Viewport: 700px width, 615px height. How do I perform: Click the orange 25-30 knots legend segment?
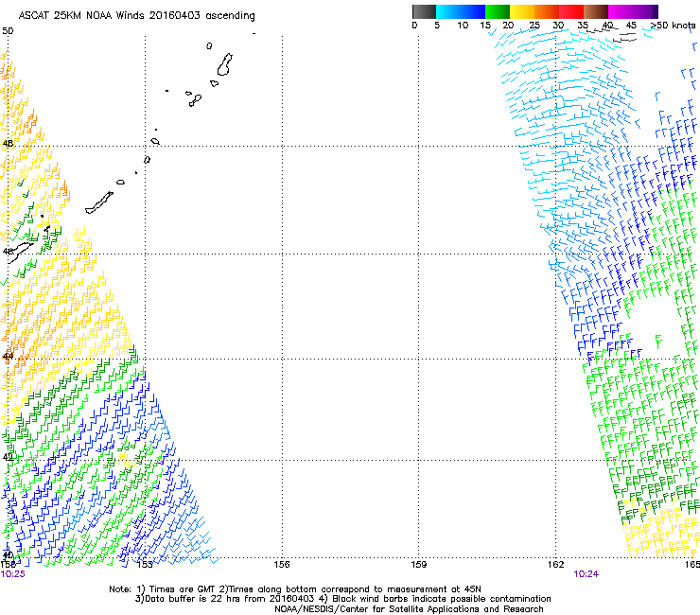[547, 11]
